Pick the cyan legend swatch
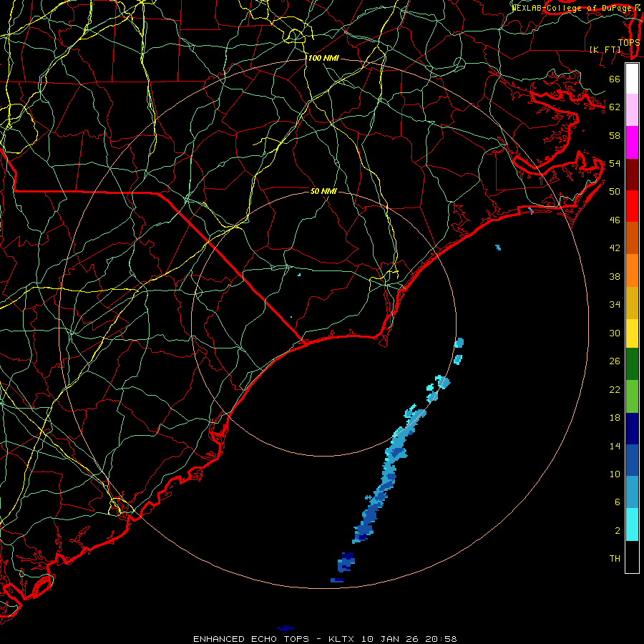The height and width of the screenshot is (644, 644). [632, 525]
